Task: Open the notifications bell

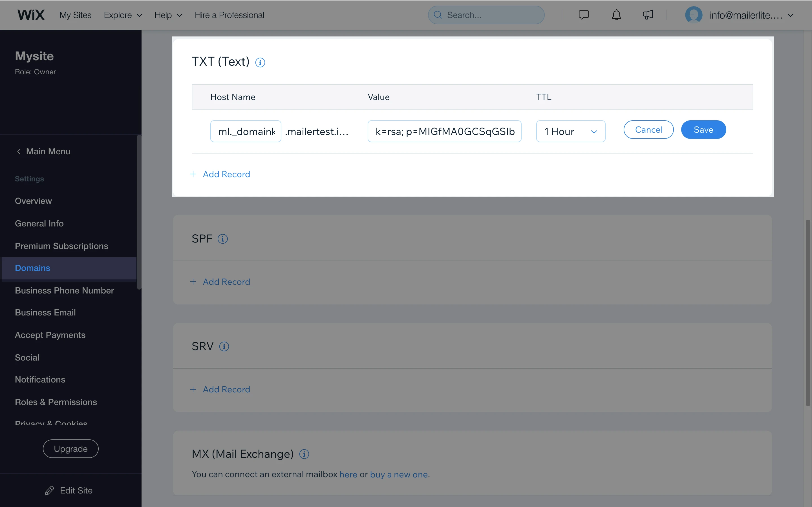Action: [616, 15]
